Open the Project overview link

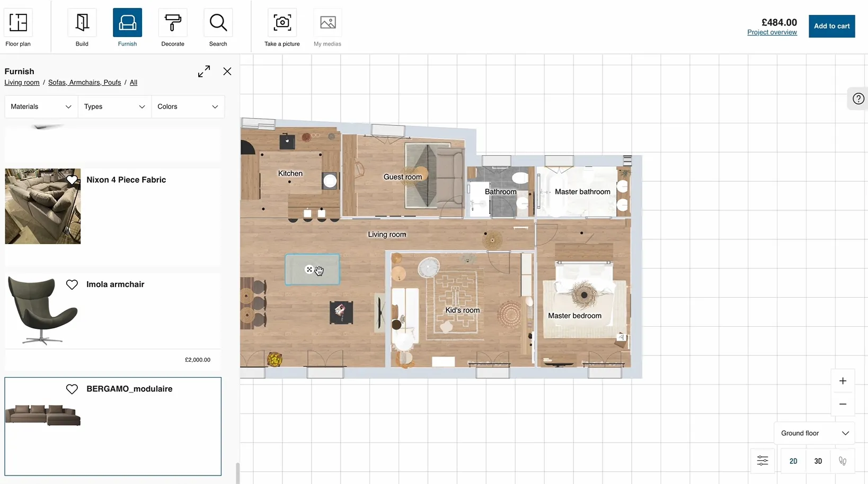click(772, 32)
